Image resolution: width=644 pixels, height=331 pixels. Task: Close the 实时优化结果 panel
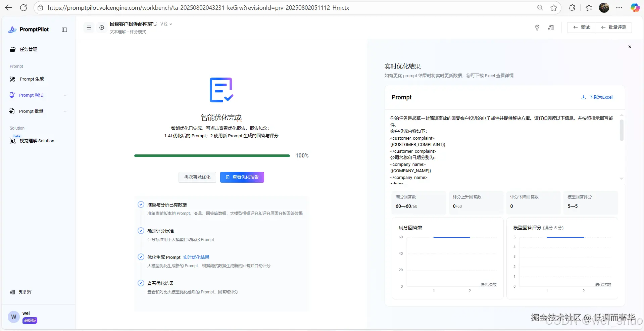coord(630,47)
